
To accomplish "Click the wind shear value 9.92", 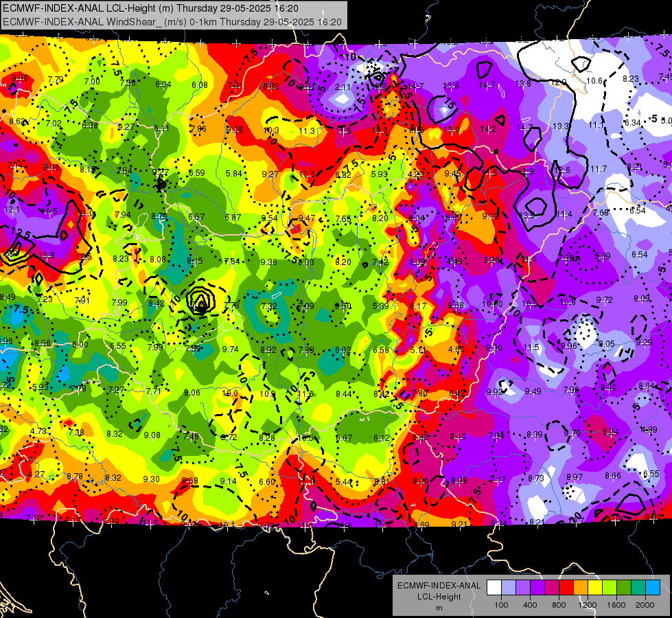I will [494, 391].
